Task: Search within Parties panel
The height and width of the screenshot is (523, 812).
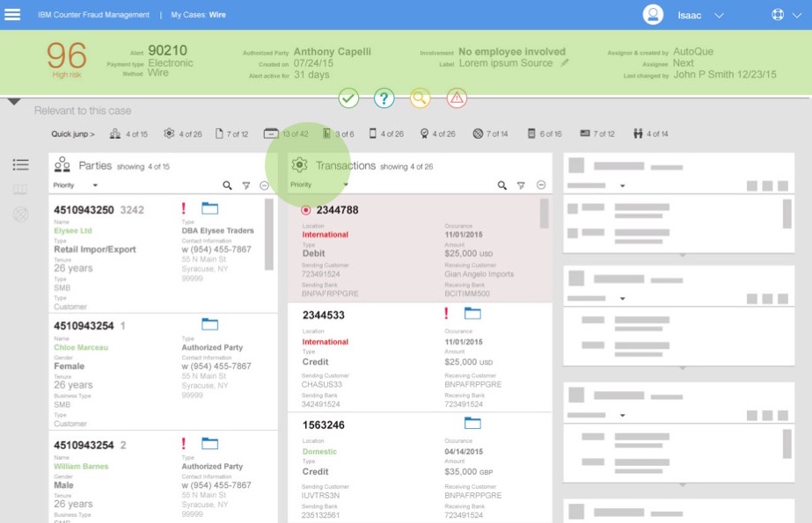Action: (x=227, y=185)
